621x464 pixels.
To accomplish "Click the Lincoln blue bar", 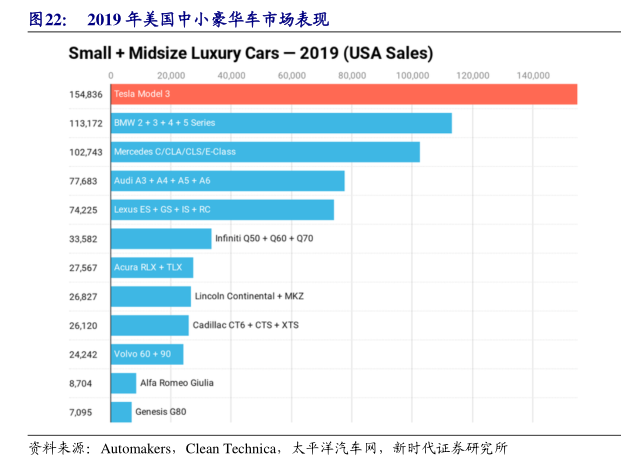I will (x=151, y=297).
